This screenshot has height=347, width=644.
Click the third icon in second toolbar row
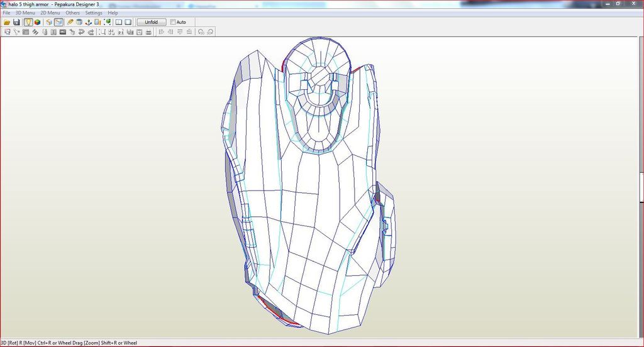[x=26, y=32]
